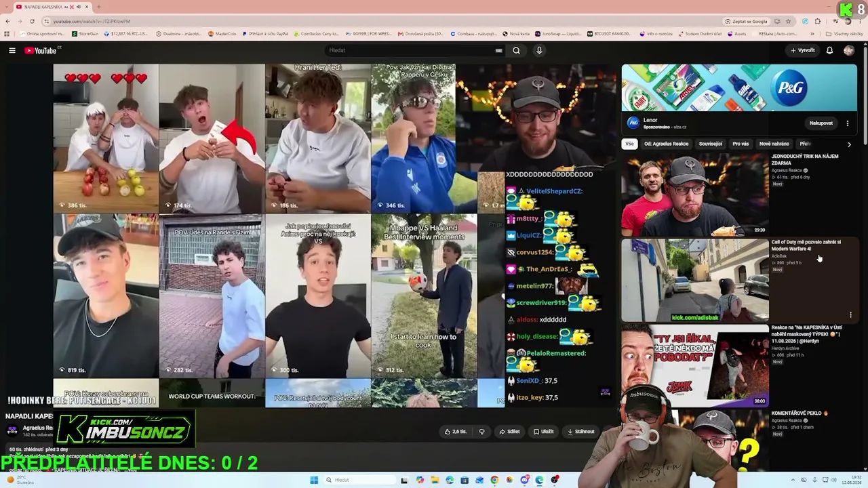Open the "TY JSI ŘÍKAL" reaction video thumbnail
Screen dimensions: 868x488
pos(695,366)
